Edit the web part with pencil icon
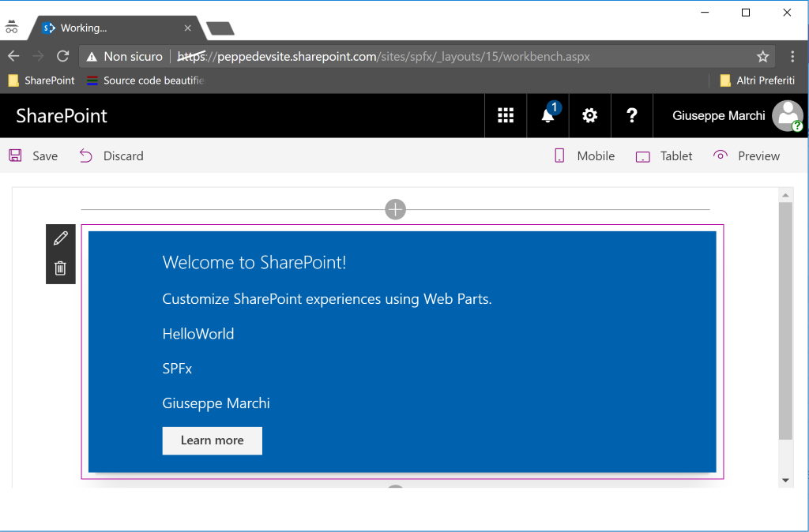 [x=60, y=238]
